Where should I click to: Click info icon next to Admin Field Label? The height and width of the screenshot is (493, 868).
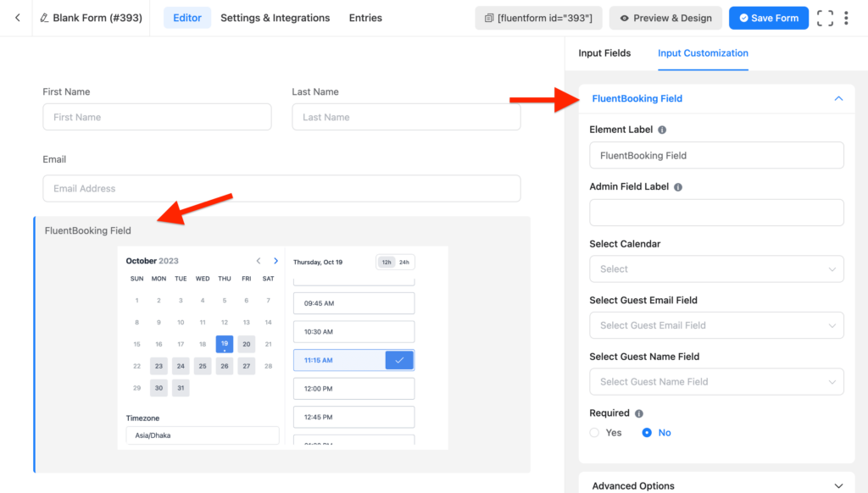point(678,187)
